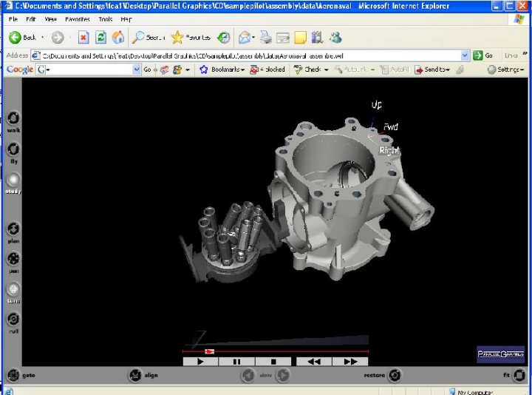Click the Go button beside address bar

[x=484, y=55]
